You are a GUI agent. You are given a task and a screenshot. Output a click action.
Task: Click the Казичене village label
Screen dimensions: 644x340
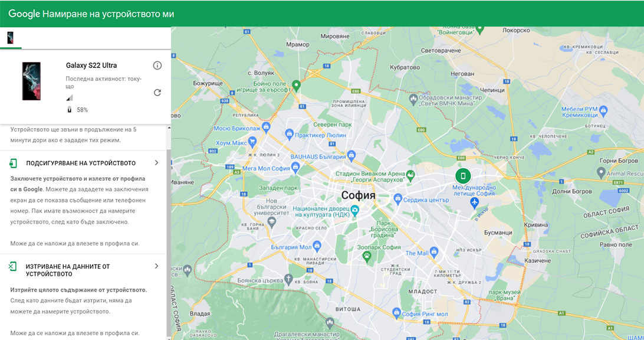538,261
